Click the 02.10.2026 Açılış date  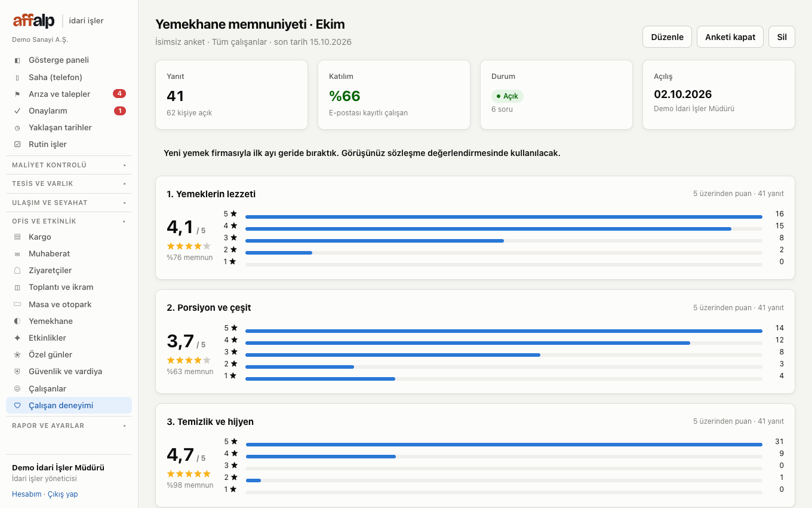pos(683,94)
